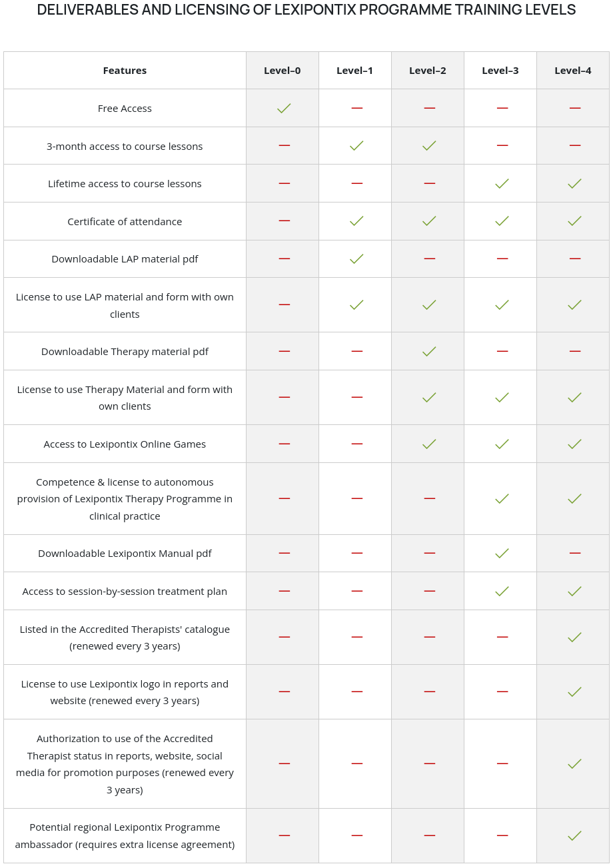Click the 'Free Access' feature label

[x=125, y=108]
